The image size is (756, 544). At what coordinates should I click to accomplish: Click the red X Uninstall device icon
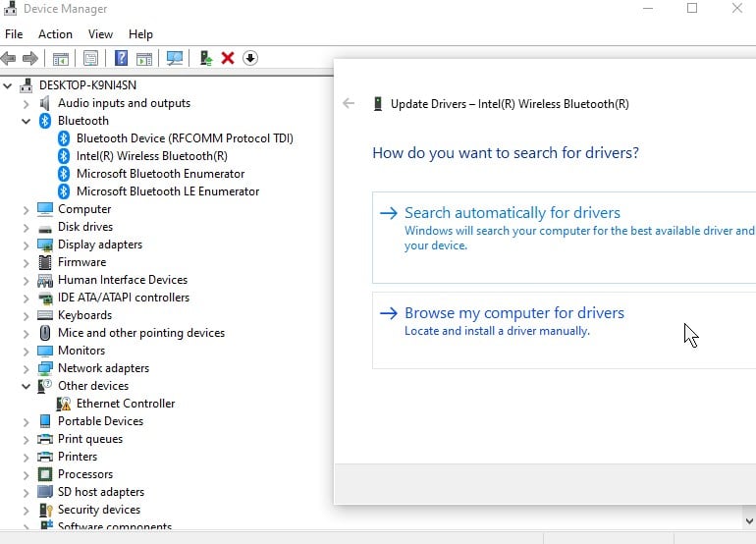click(x=228, y=58)
